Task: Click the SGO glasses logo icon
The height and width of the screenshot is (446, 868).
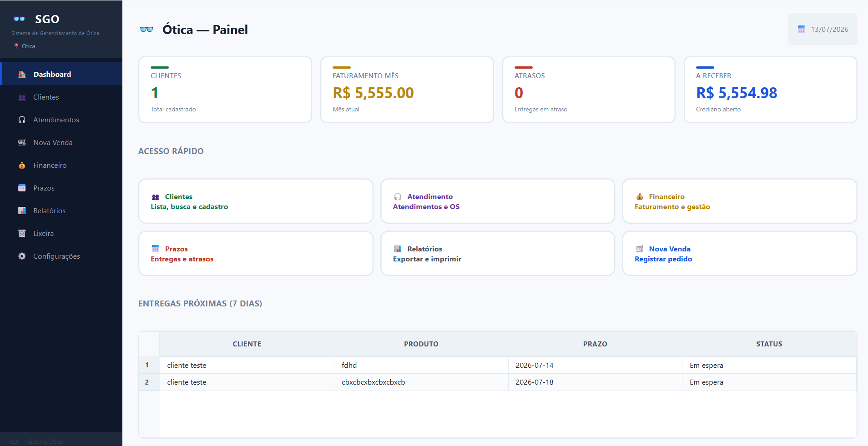Action: pos(19,19)
